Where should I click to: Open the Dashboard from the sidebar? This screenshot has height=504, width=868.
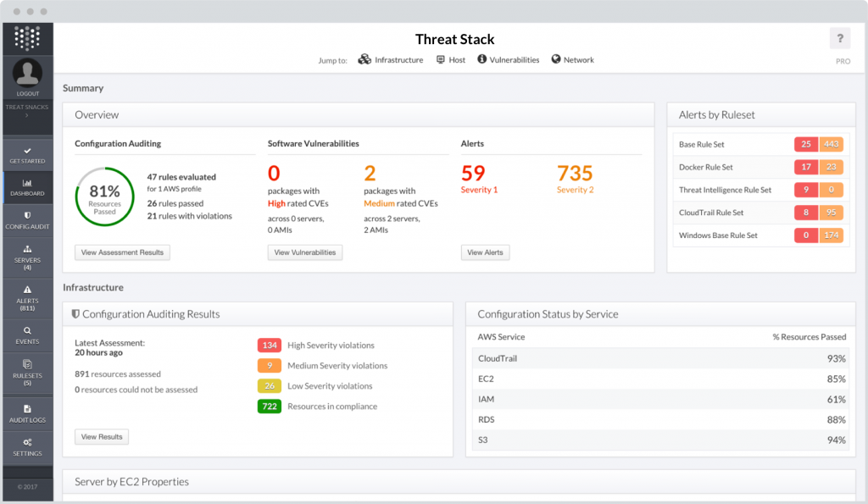click(x=27, y=186)
